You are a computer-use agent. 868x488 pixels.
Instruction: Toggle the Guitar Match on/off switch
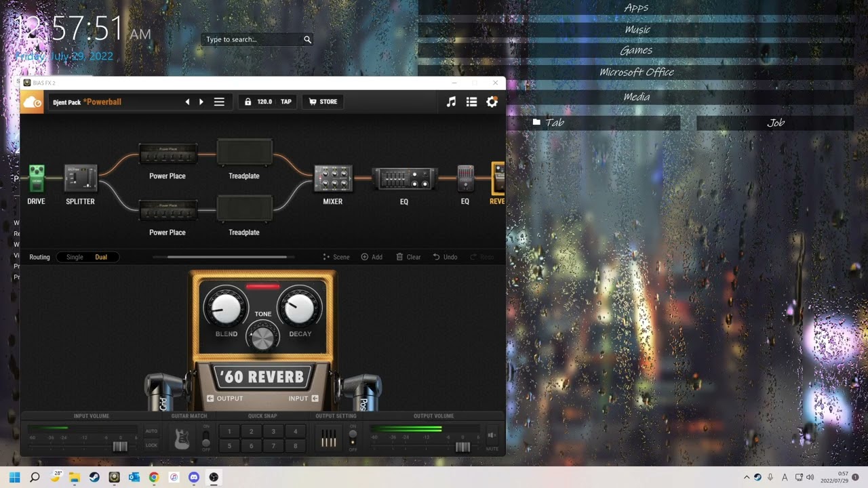(x=206, y=439)
